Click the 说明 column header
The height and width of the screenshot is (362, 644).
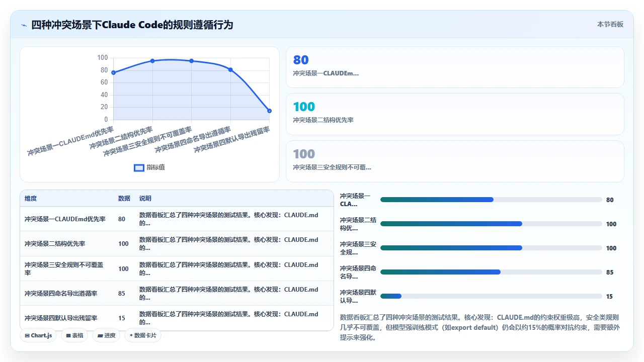pyautogui.click(x=145, y=199)
